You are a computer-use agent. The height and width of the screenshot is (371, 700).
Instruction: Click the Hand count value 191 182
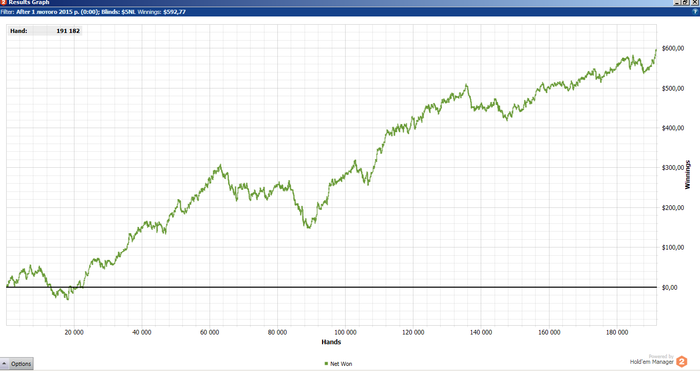[x=68, y=31]
